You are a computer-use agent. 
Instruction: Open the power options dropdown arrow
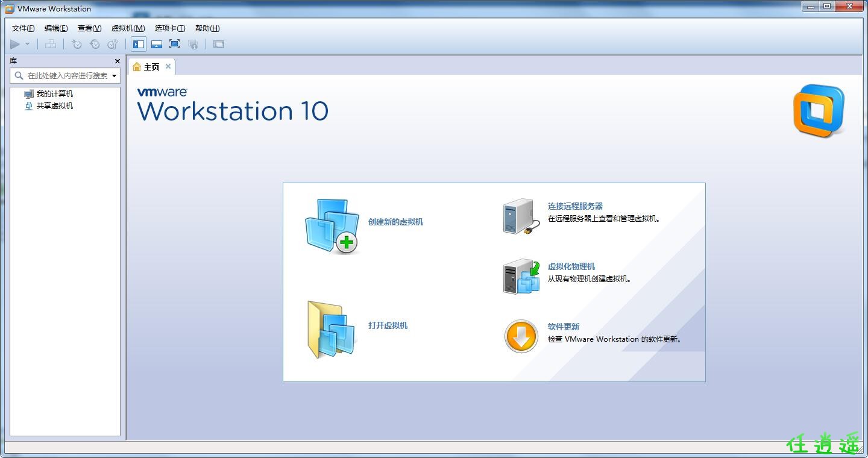[x=27, y=44]
